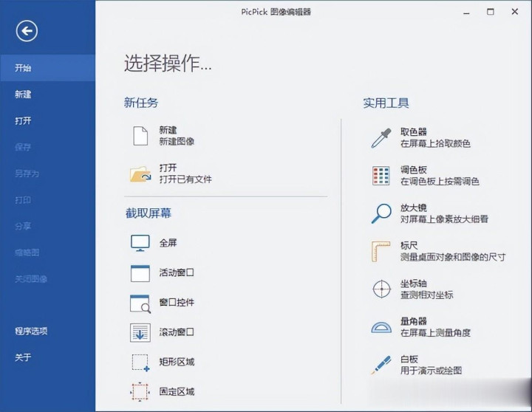The width and height of the screenshot is (532, 412).
Task: Click the monitor icon for 全屏 capture
Action: tap(140, 243)
